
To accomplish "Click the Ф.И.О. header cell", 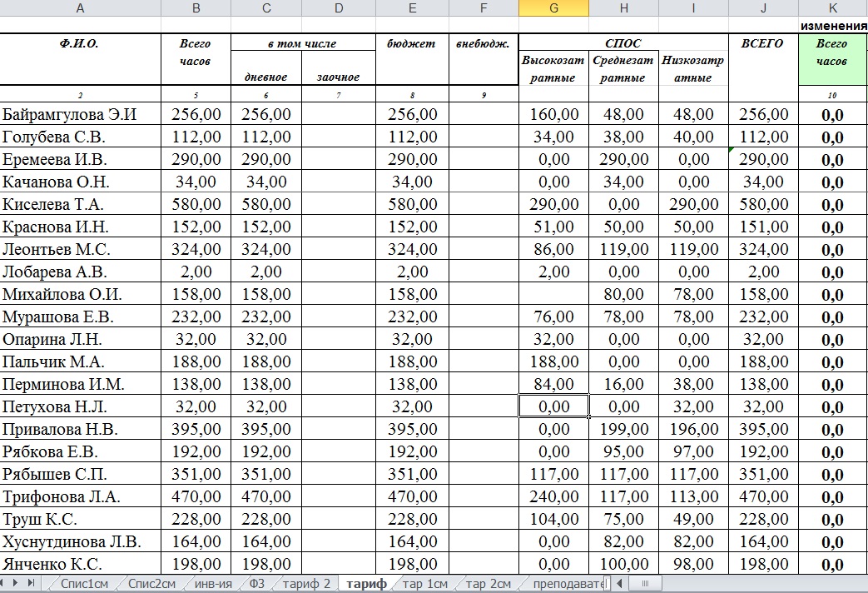I will (x=80, y=59).
